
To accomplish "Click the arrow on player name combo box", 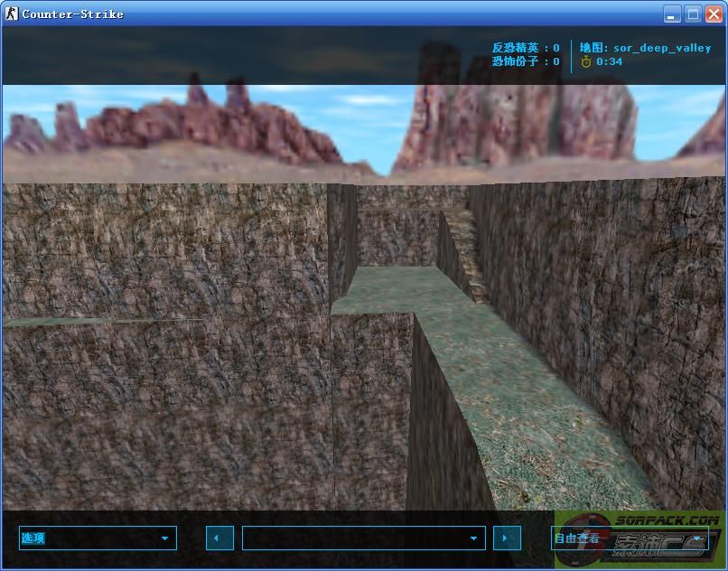I will (x=473, y=538).
